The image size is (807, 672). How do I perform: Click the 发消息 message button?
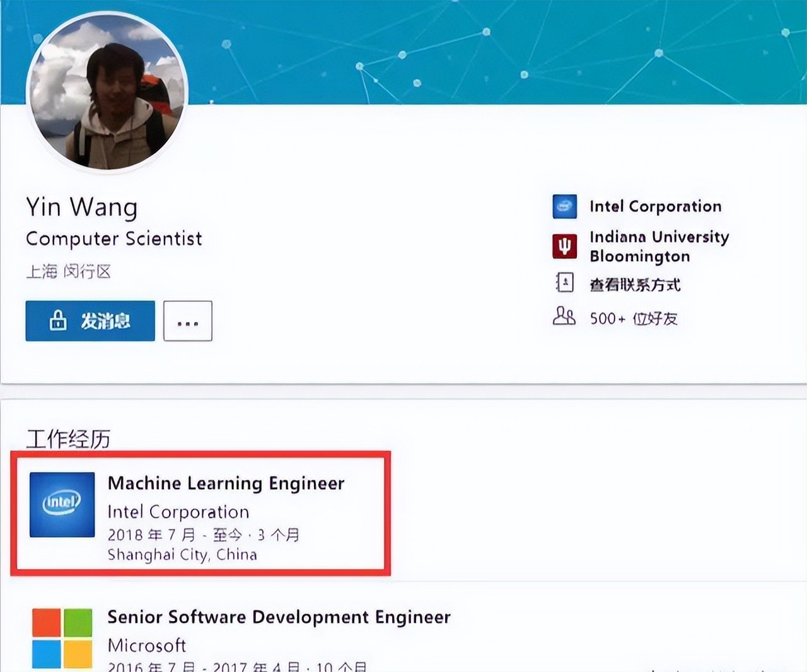pos(90,321)
